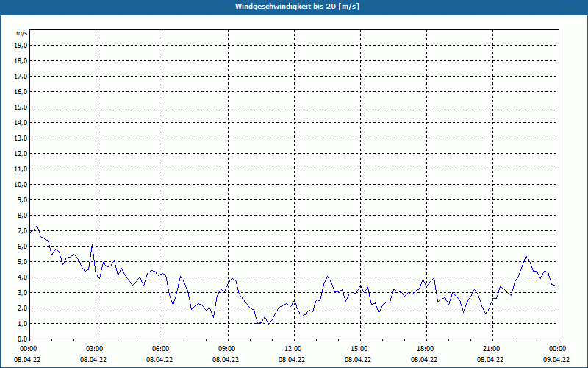
Task: Click the 2,0 y-axis label
Action: point(23,308)
